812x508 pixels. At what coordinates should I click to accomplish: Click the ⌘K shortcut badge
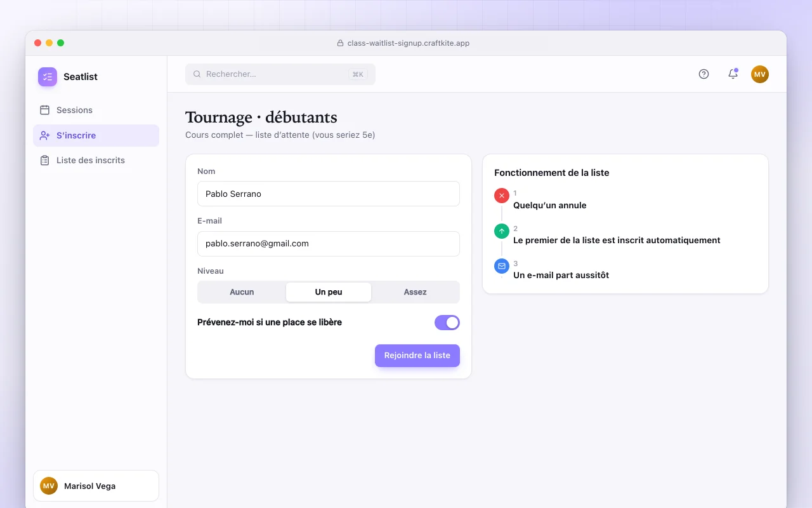pyautogui.click(x=358, y=74)
